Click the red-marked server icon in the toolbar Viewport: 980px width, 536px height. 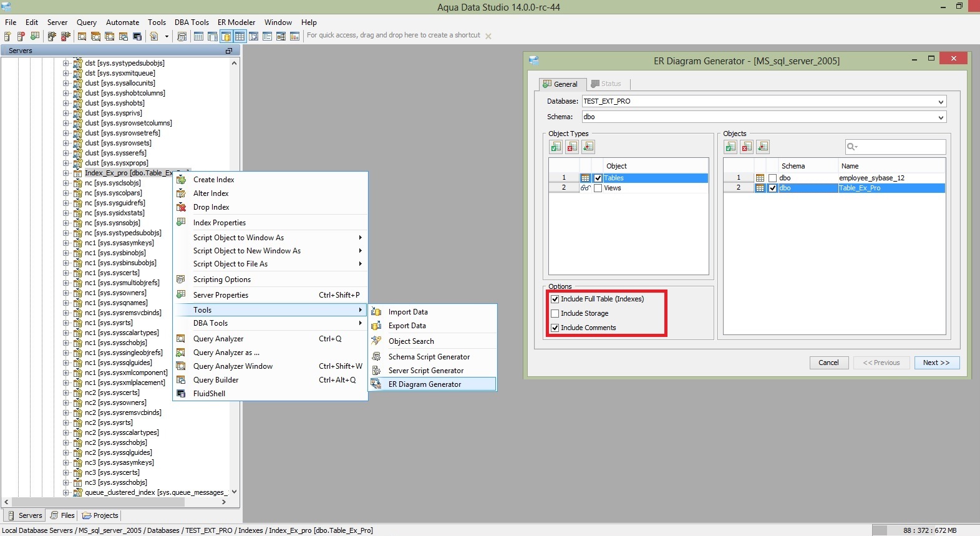pos(21,36)
